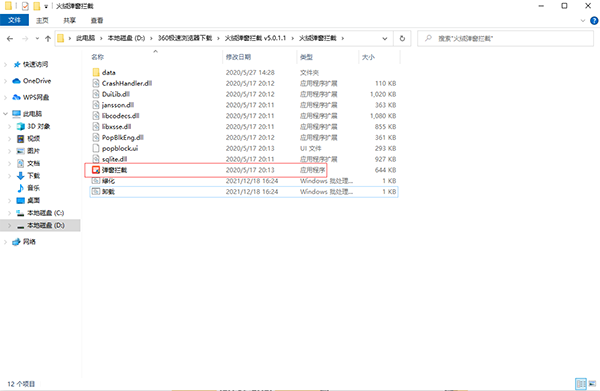The height and width of the screenshot is (391, 600).
Task: Go forward with the forward arrow
Action: [25, 38]
